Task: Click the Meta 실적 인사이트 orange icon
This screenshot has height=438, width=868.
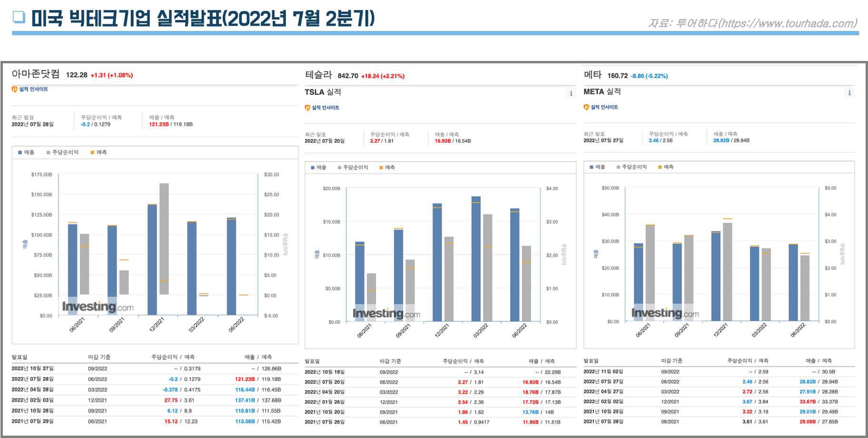Action: 586,107
